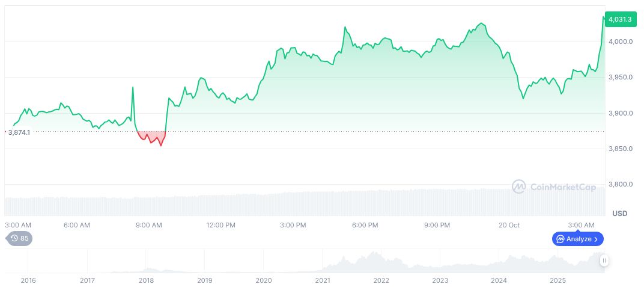644x287 pixels.
Task: Expand the chevron arrow on Analyze
Action: (596, 239)
